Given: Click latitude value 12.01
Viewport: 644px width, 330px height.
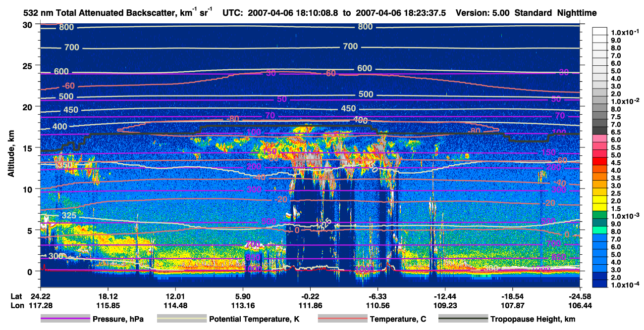Looking at the screenshot, I should coord(175,296).
